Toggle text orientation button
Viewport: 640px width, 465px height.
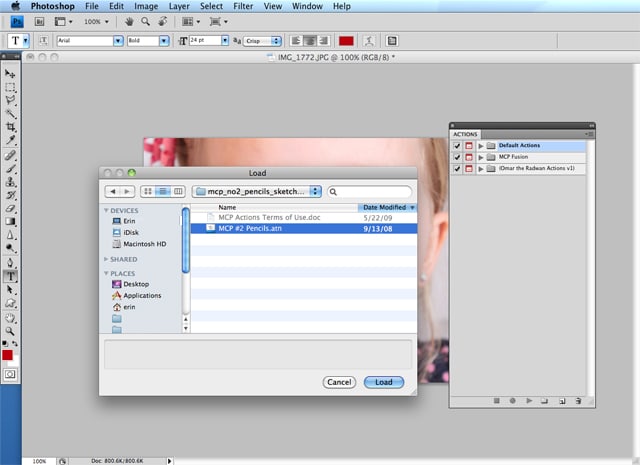point(43,41)
